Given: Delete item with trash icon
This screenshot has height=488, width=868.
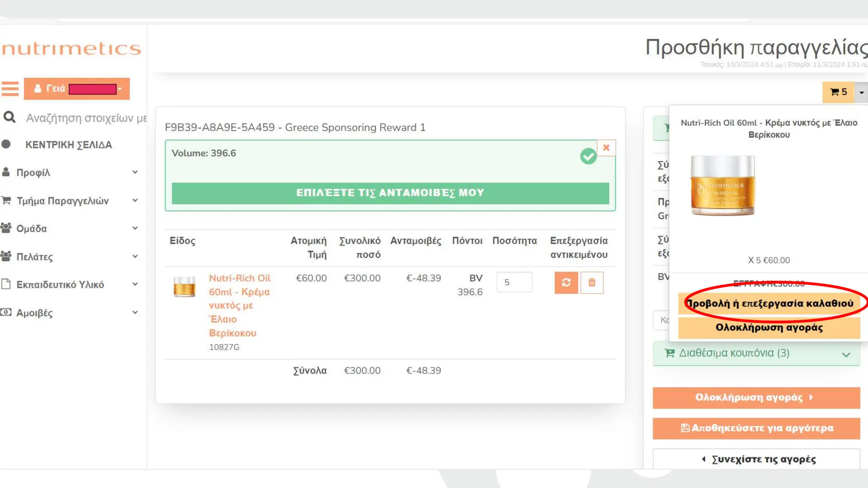Looking at the screenshot, I should click(x=592, y=283).
